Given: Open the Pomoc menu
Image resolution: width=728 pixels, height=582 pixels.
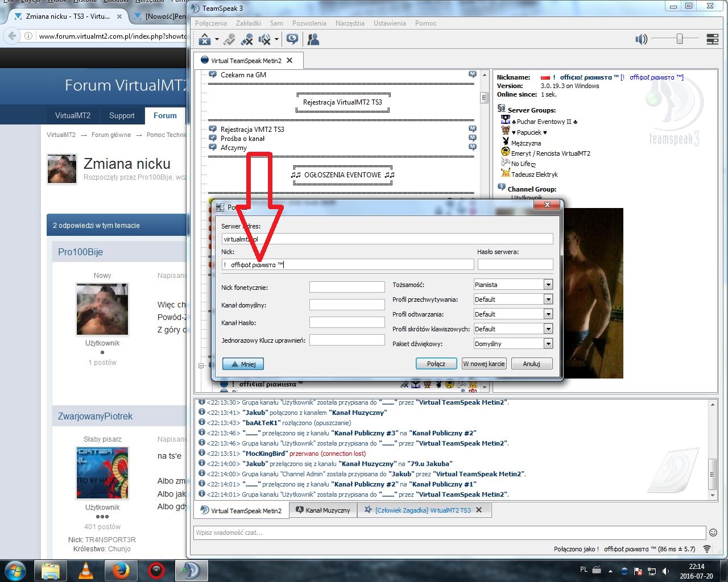Looking at the screenshot, I should [x=425, y=23].
